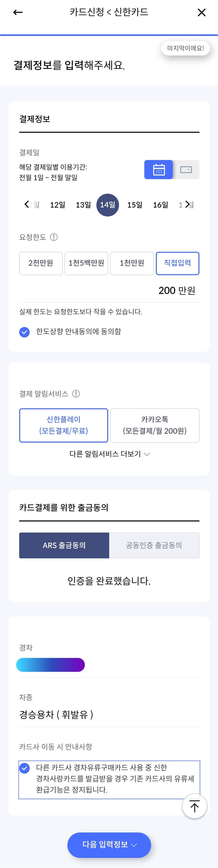Select payment date 15일

click(134, 204)
